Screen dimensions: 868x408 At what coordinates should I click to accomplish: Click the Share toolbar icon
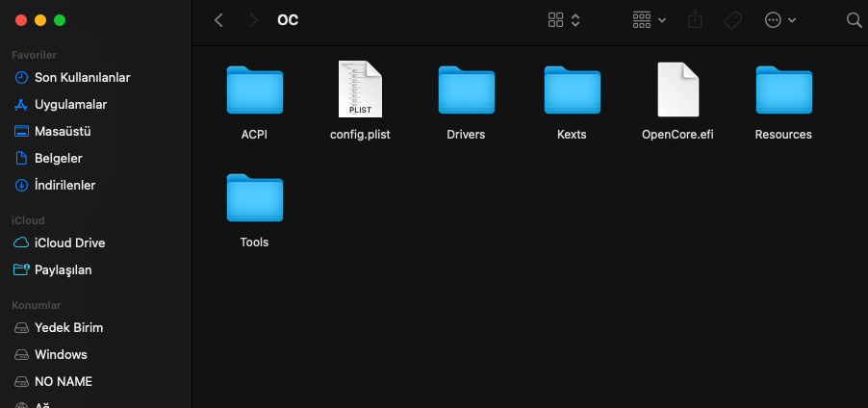[695, 20]
